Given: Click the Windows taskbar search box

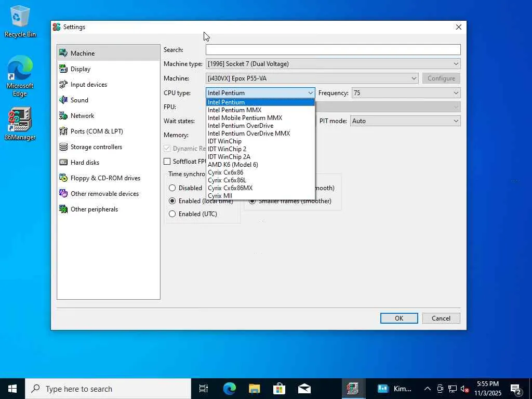Looking at the screenshot, I should tap(108, 389).
